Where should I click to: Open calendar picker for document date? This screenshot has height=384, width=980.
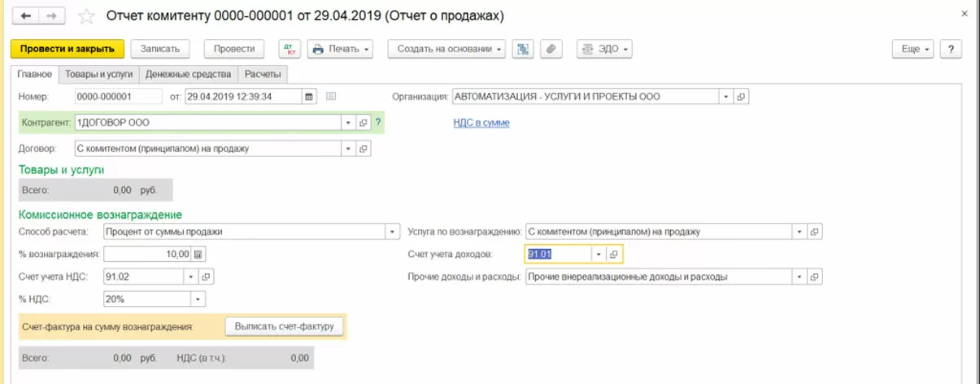309,96
